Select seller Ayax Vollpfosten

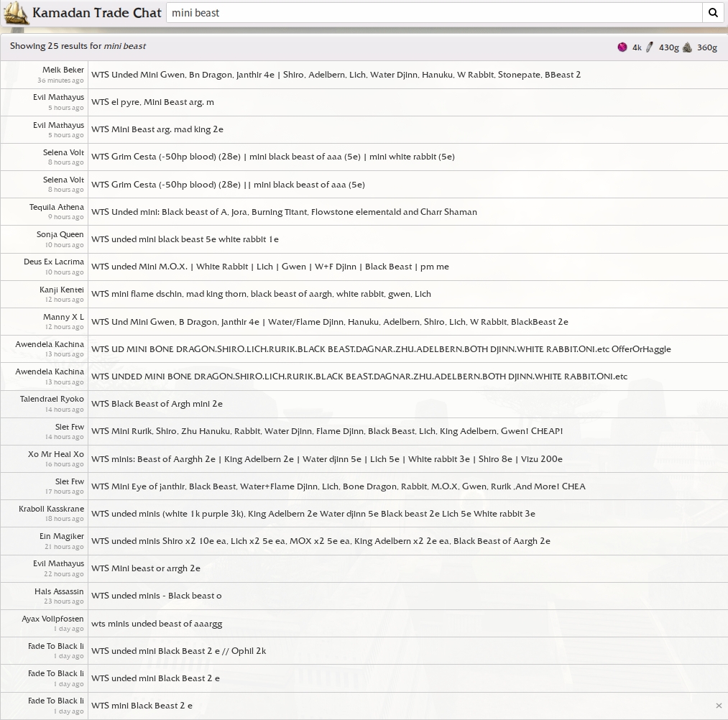pos(53,619)
